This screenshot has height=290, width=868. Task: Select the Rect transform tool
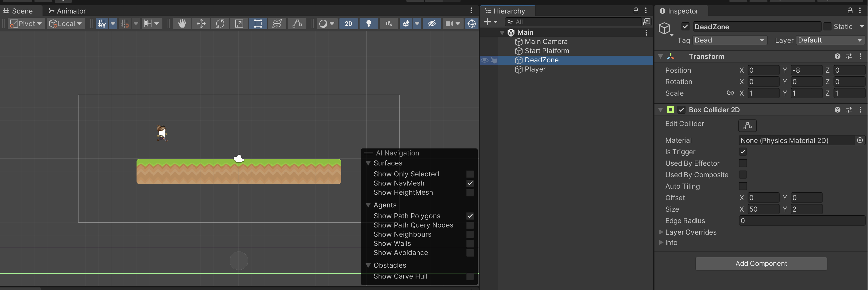258,24
